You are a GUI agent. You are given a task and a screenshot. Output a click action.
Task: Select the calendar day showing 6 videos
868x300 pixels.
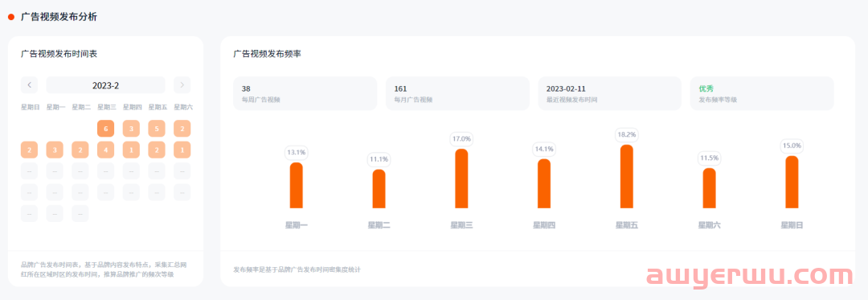click(106, 129)
